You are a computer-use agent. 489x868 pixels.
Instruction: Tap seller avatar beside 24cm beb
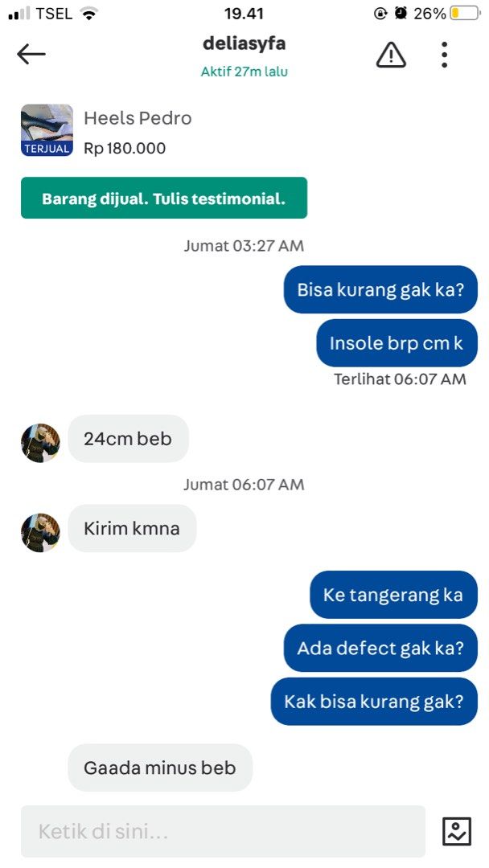pos(40,443)
